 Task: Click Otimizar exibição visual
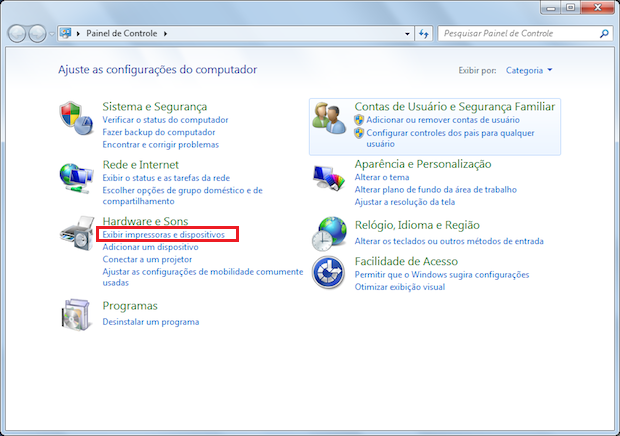(400, 287)
